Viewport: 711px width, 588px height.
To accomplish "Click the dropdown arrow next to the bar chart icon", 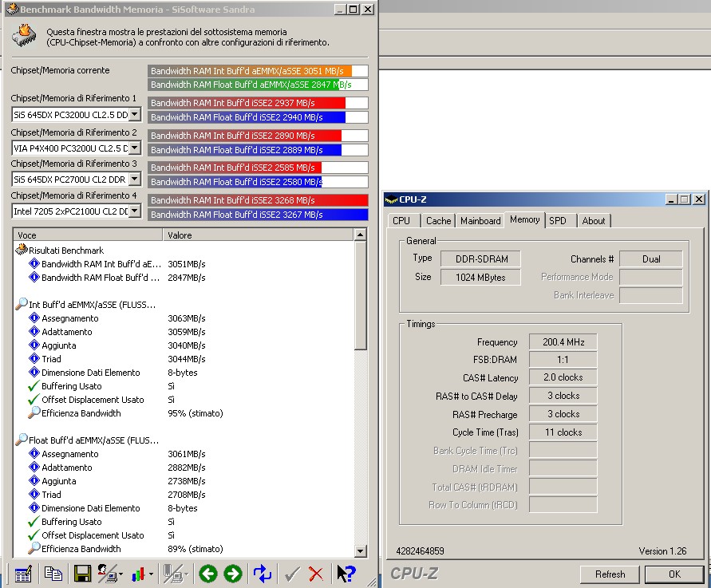I will (x=151, y=574).
